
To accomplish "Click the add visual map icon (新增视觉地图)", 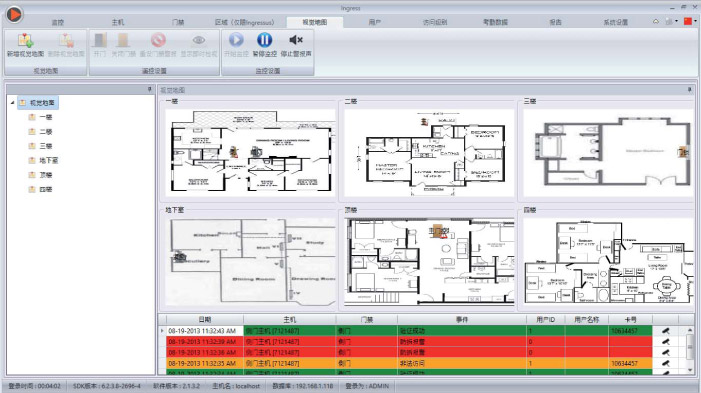I will click(25, 40).
